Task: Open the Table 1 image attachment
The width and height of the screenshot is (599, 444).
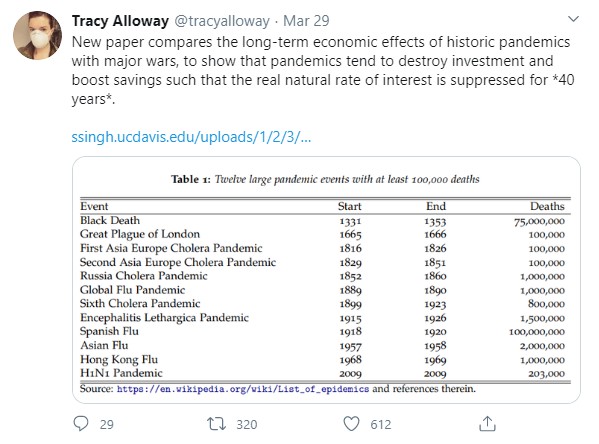Action: [326, 280]
